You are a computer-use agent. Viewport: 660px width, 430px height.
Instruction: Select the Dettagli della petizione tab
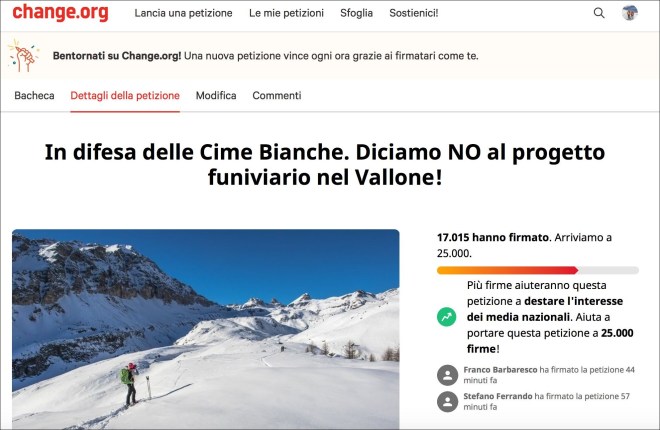[125, 96]
